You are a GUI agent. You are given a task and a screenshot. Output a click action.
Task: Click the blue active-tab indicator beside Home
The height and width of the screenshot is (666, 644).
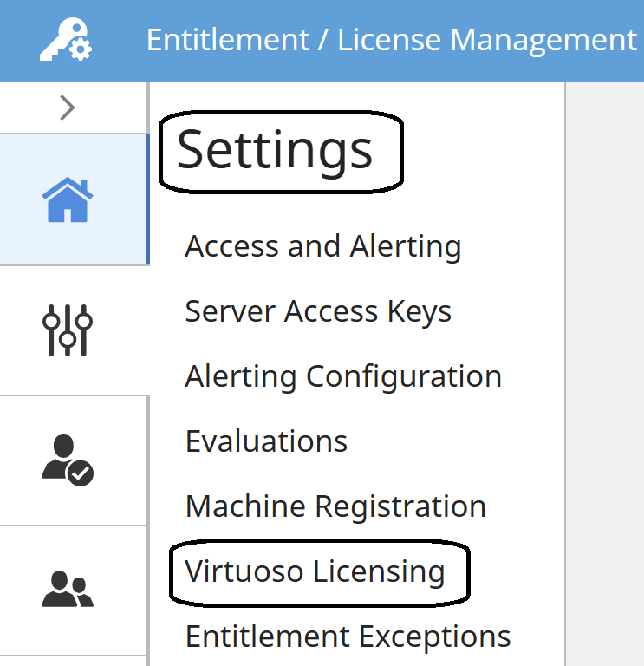click(x=147, y=199)
